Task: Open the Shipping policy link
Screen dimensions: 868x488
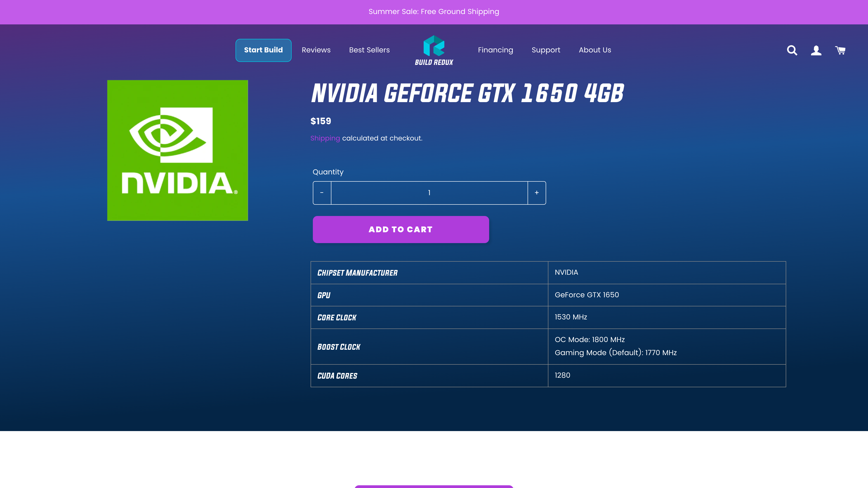Action: (325, 138)
